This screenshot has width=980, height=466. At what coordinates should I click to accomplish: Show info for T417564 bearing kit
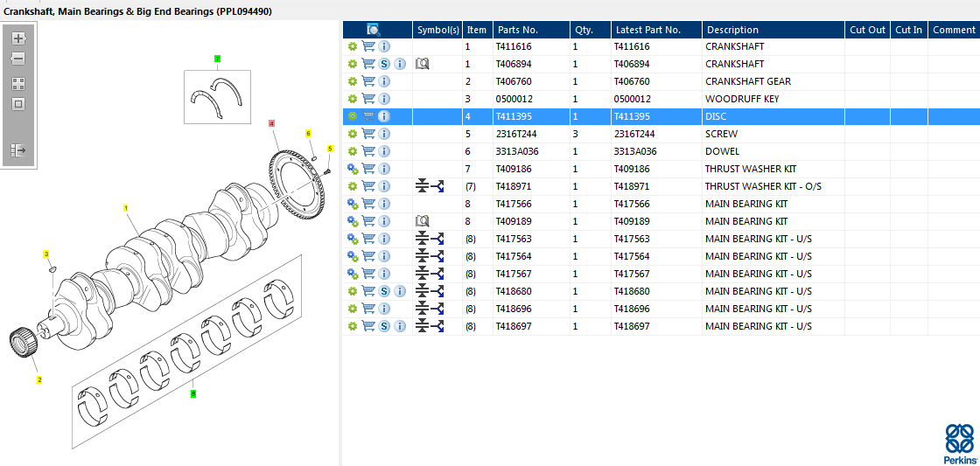[384, 256]
